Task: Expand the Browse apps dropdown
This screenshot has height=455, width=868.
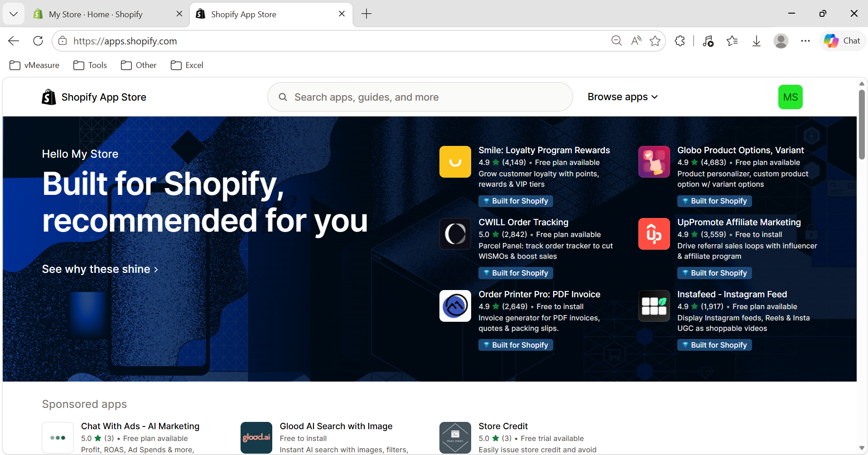Action: [622, 97]
